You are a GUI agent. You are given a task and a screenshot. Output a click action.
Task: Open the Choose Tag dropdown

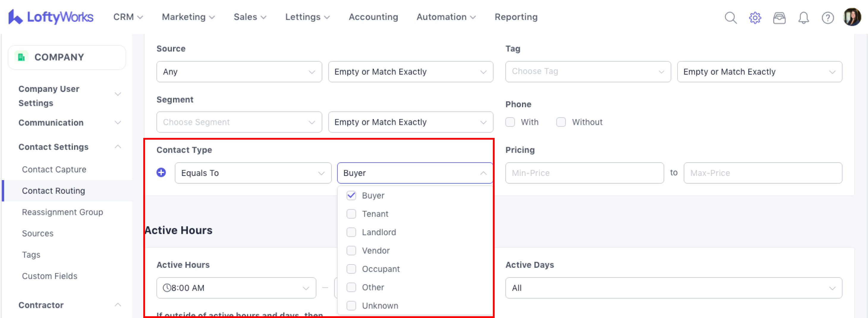tap(588, 72)
